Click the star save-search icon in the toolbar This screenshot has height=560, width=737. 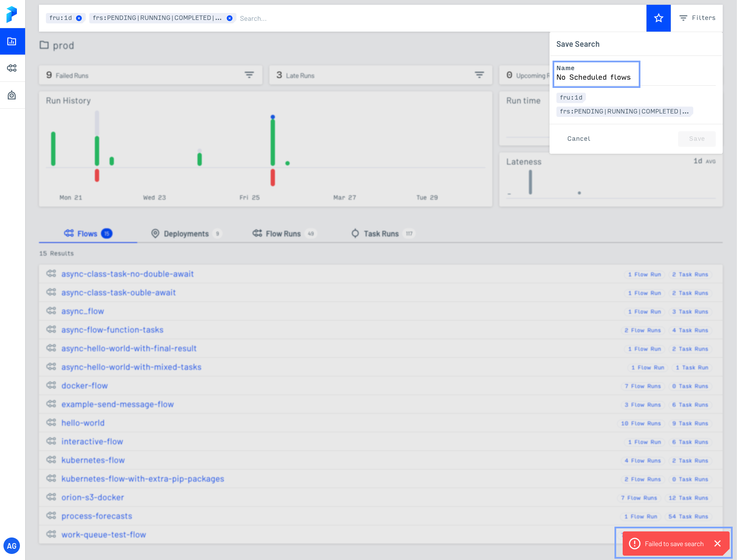(x=658, y=18)
